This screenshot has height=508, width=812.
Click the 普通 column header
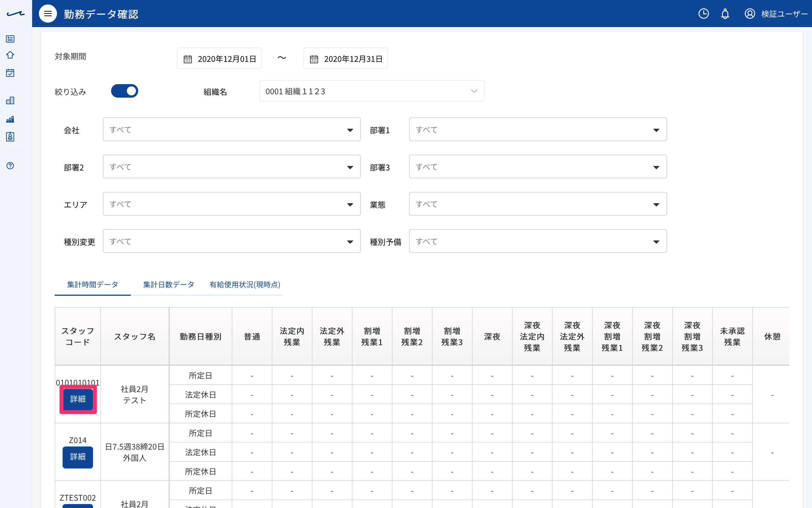(252, 337)
